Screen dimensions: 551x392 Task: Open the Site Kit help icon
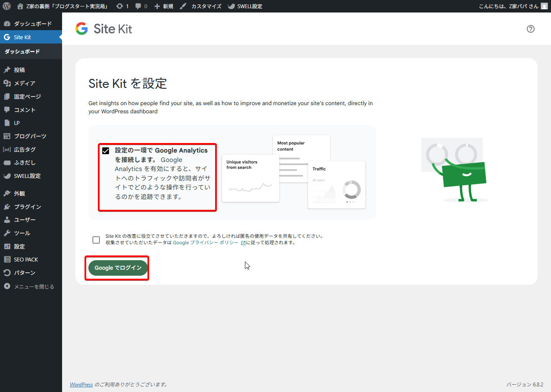[531, 29]
